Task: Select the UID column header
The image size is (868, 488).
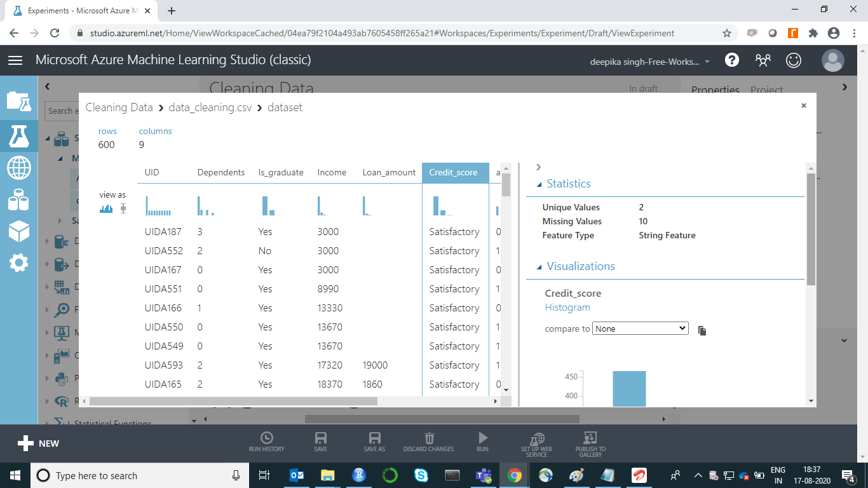Action: [x=152, y=172]
